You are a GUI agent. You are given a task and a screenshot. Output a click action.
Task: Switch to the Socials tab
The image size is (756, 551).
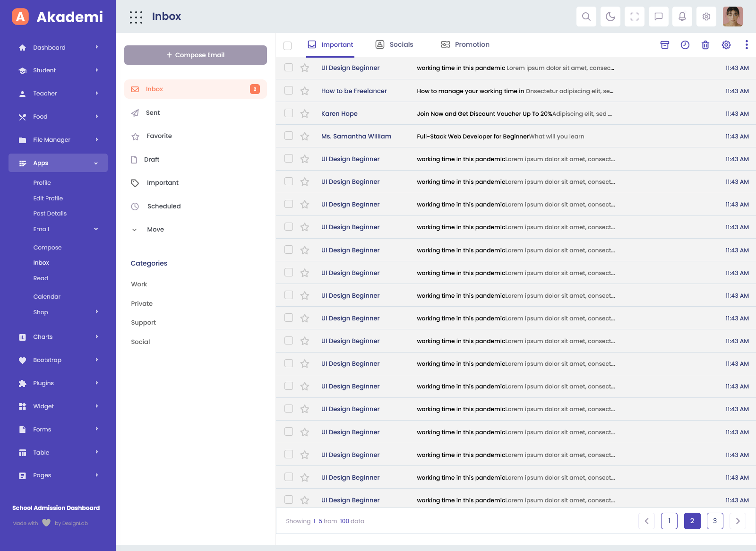pyautogui.click(x=394, y=45)
